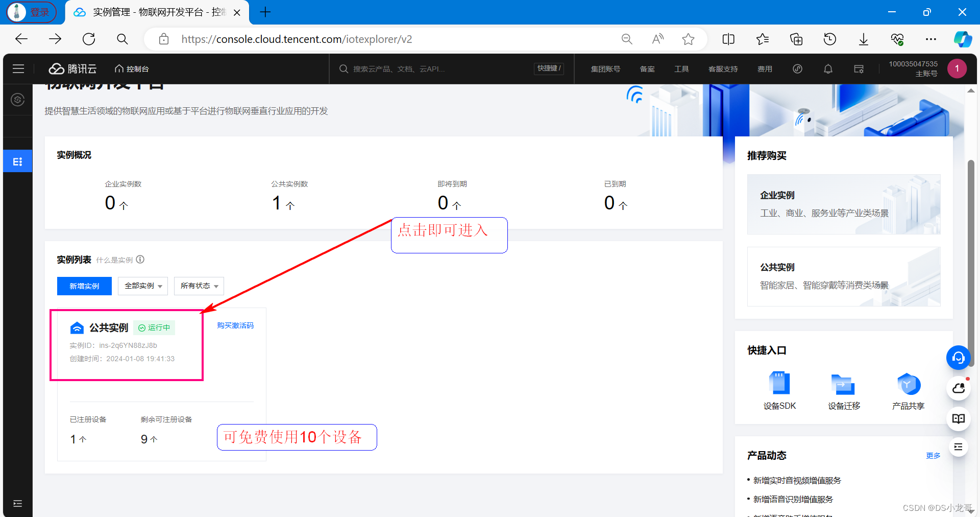Screen dimensions: 980x517
Task: Open the 集团账号 menu
Action: pos(605,68)
